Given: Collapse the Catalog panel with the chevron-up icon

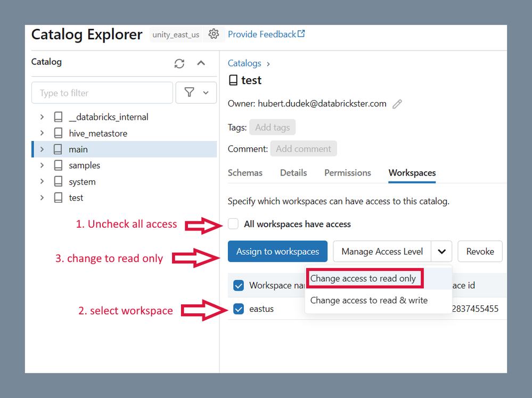Looking at the screenshot, I should 201,63.
